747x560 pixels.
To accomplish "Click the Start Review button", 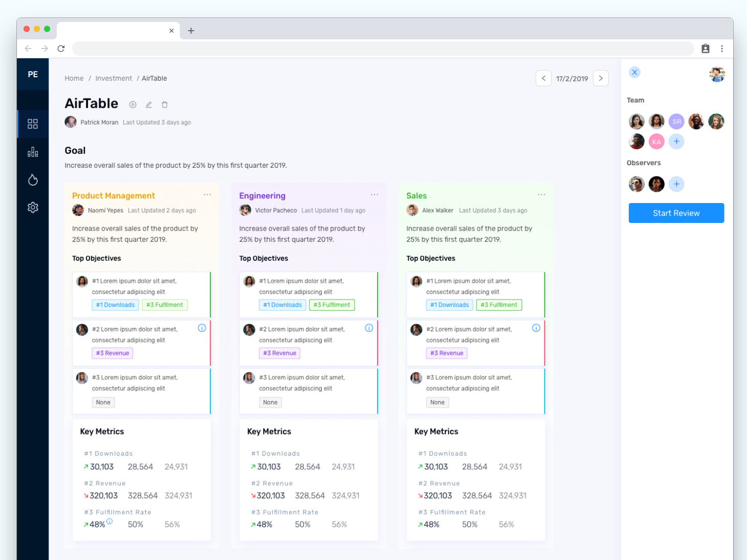I will pyautogui.click(x=676, y=213).
